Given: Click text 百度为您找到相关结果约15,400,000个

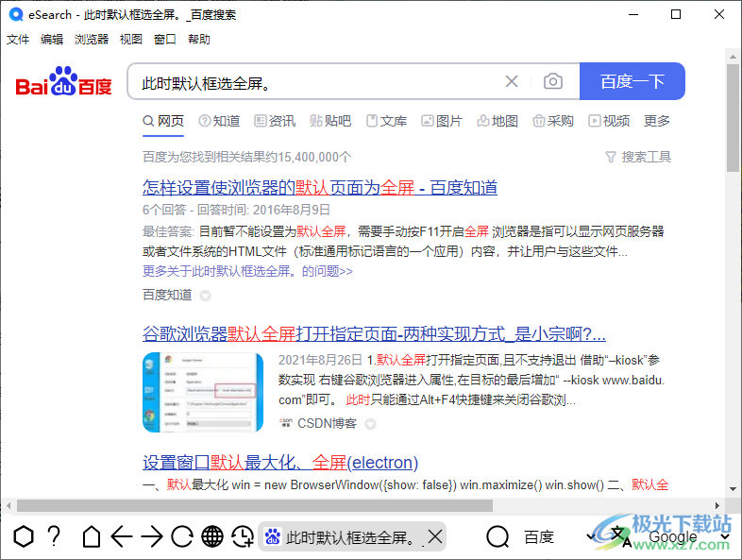Looking at the screenshot, I should [247, 157].
